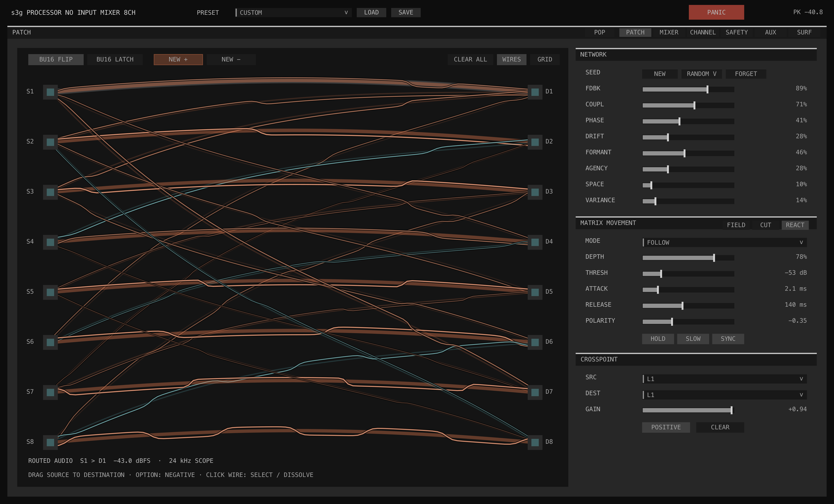Select the CUT matrix movement tab
Screen dimensions: 834x504
coord(766,225)
